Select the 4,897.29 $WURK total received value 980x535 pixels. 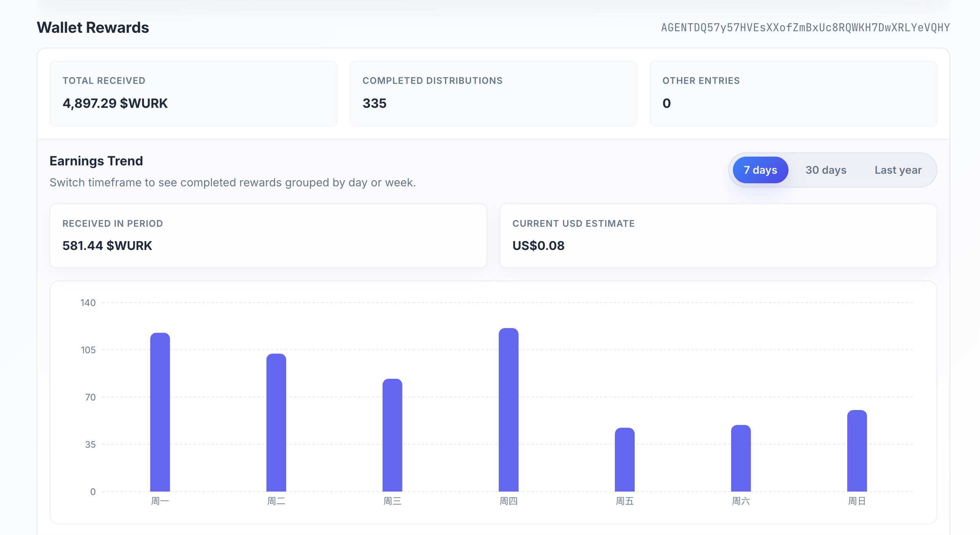[115, 103]
